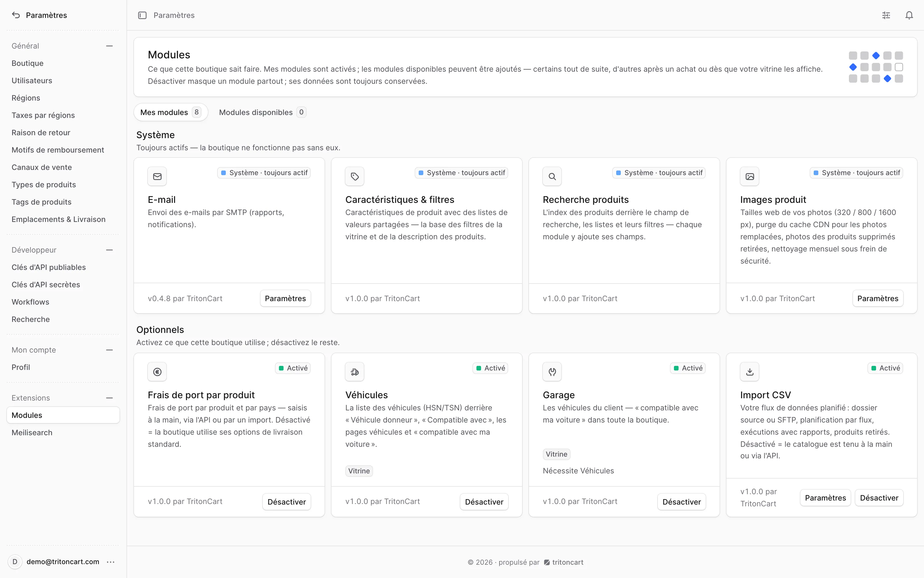The width and height of the screenshot is (924, 578).
Task: Open the Boutique settings page
Action: tap(63, 63)
